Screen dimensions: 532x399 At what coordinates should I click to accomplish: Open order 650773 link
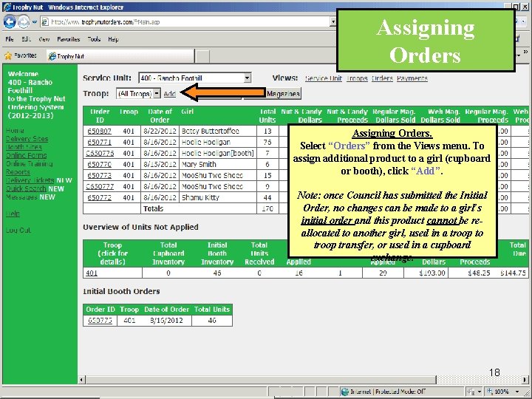coord(100,175)
